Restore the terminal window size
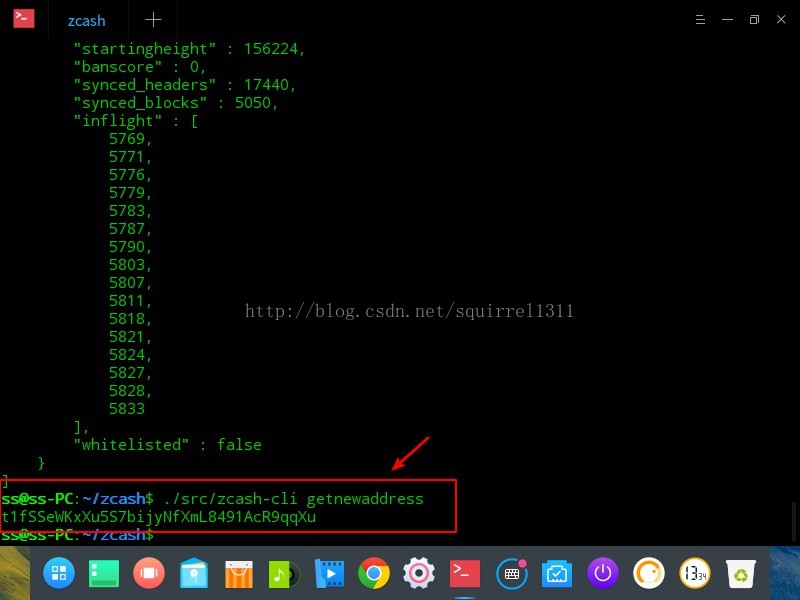This screenshot has height=600, width=800. [x=754, y=19]
